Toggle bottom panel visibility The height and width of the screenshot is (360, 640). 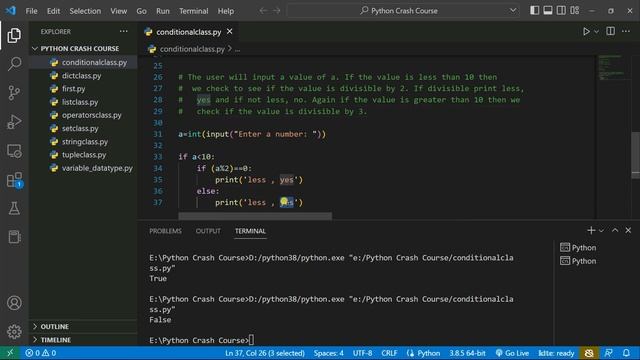click(548, 11)
